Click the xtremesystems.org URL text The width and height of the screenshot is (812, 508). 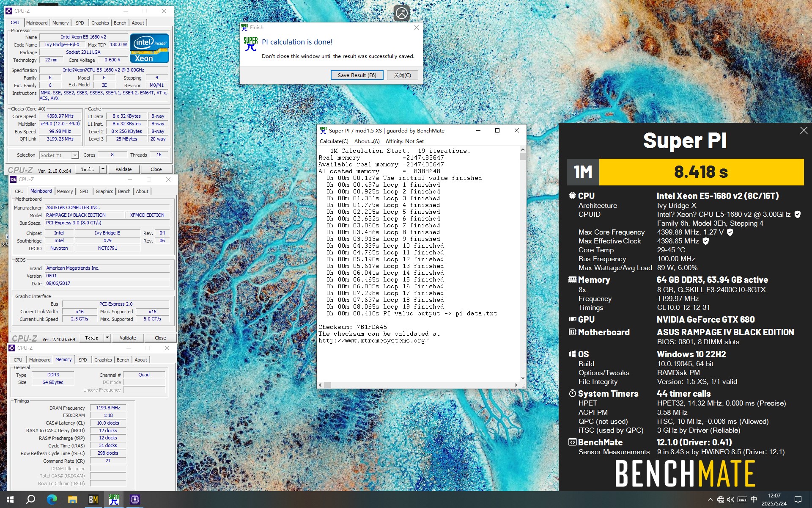click(x=374, y=340)
